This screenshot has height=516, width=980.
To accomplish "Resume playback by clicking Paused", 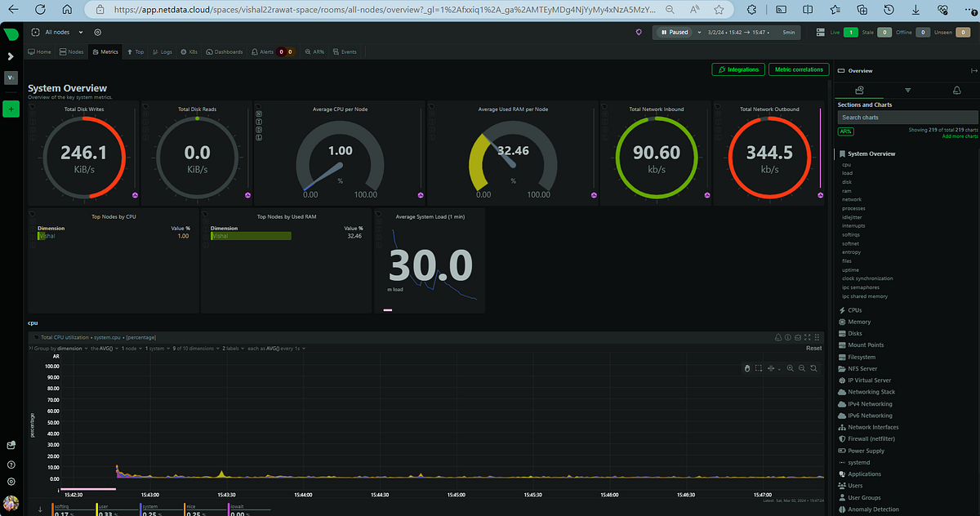I will (x=676, y=32).
